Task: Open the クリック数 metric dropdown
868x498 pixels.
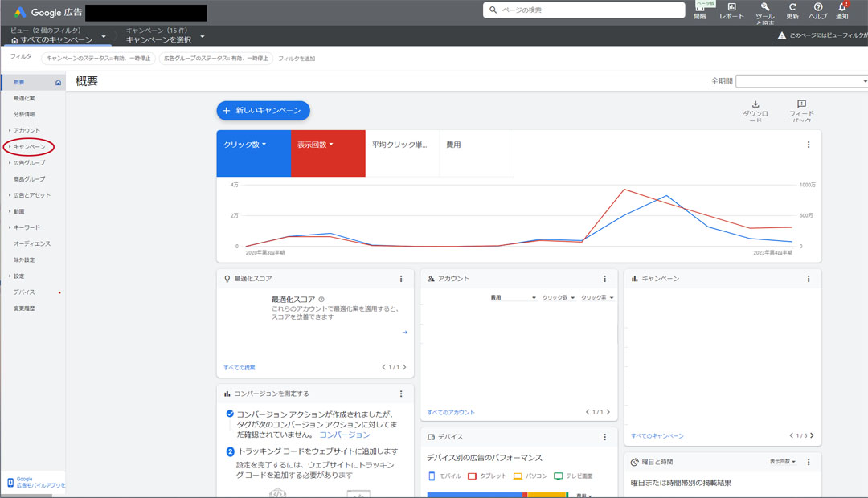Action: [x=245, y=145]
